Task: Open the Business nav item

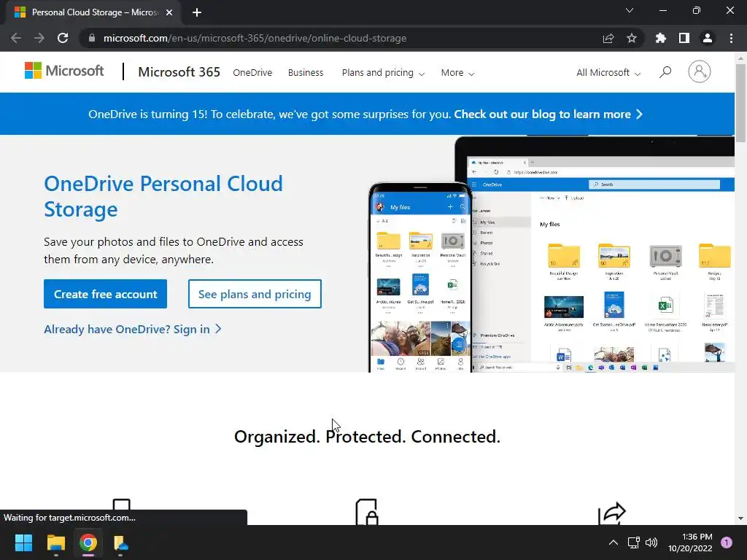Action: pos(306,73)
